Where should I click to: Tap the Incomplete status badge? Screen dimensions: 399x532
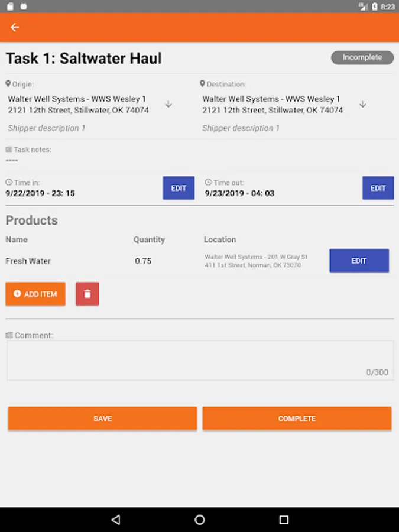click(x=362, y=57)
